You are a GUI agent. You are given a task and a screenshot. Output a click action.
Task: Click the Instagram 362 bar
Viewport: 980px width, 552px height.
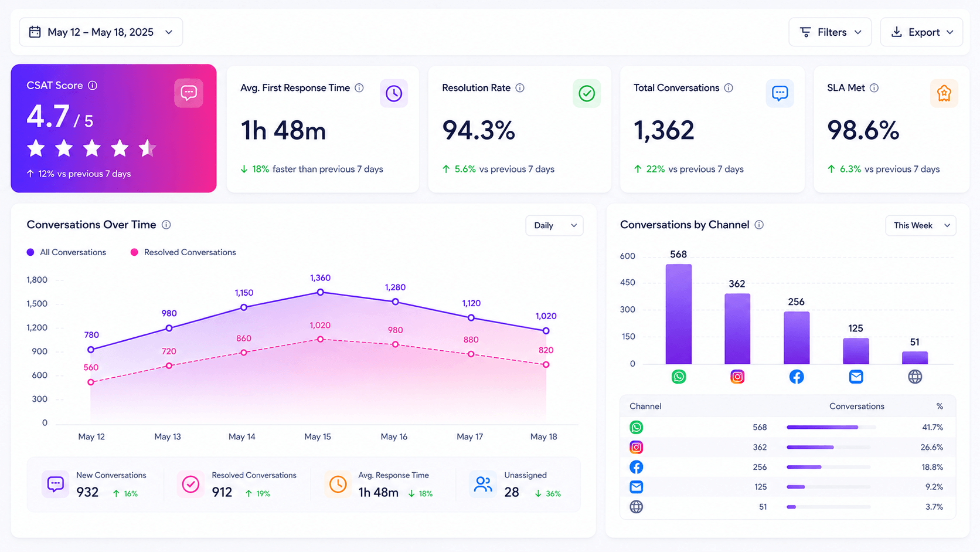(x=737, y=329)
